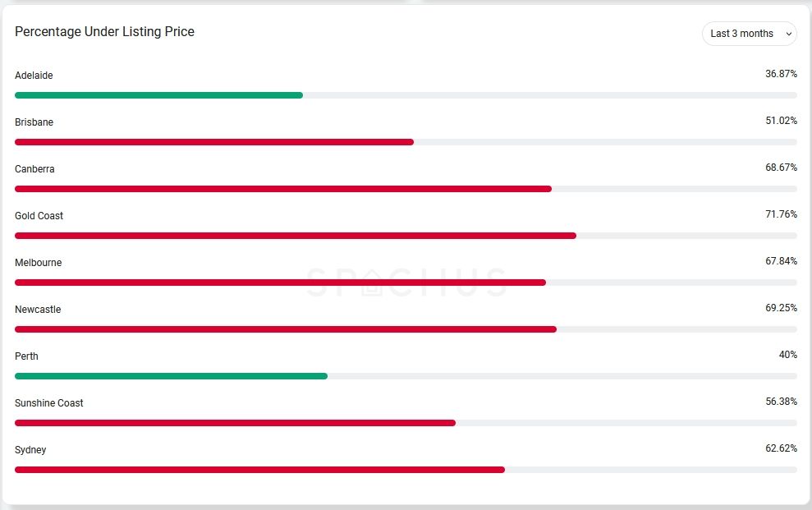Click the Sunshine Coast progress bar
Image resolution: width=812 pixels, height=510 pixels.
[x=235, y=423]
